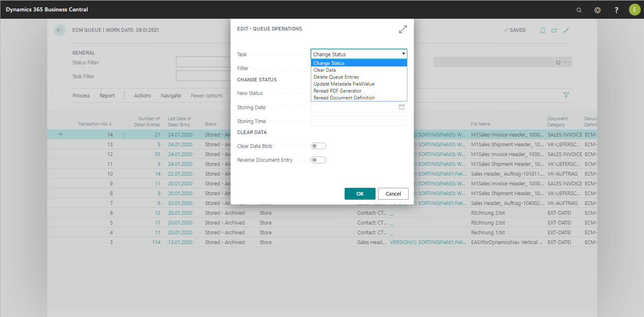Click the user avatar E icon
The height and width of the screenshot is (317, 644).
click(634, 10)
